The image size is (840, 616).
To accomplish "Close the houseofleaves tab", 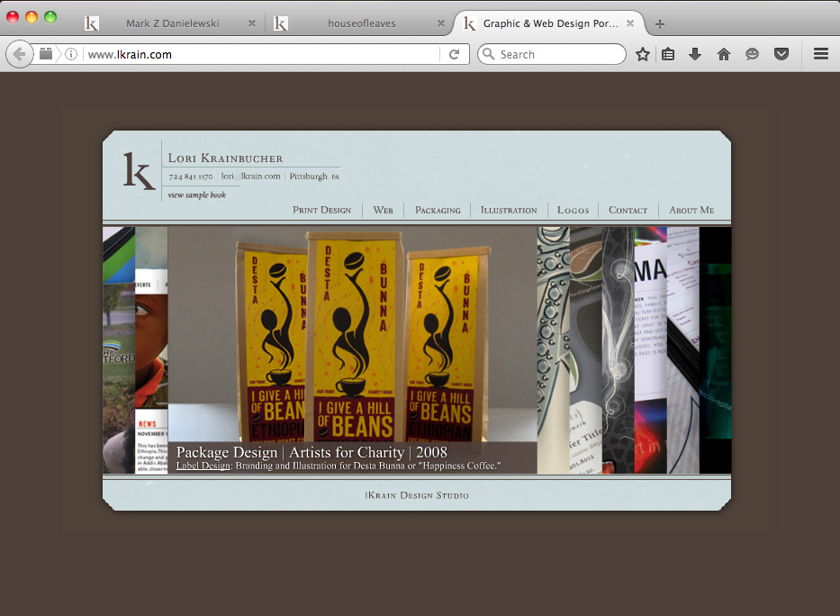I will [x=441, y=23].
